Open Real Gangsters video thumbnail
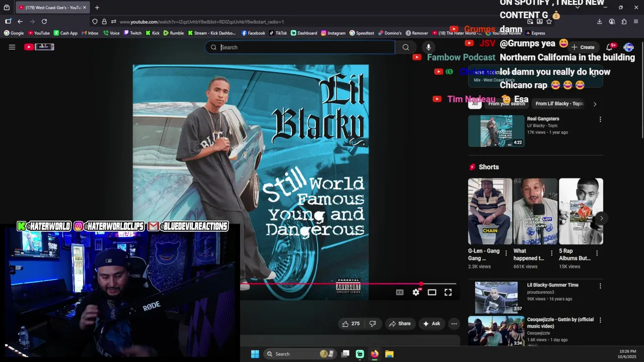The height and width of the screenshot is (362, 644). pyautogui.click(x=496, y=131)
